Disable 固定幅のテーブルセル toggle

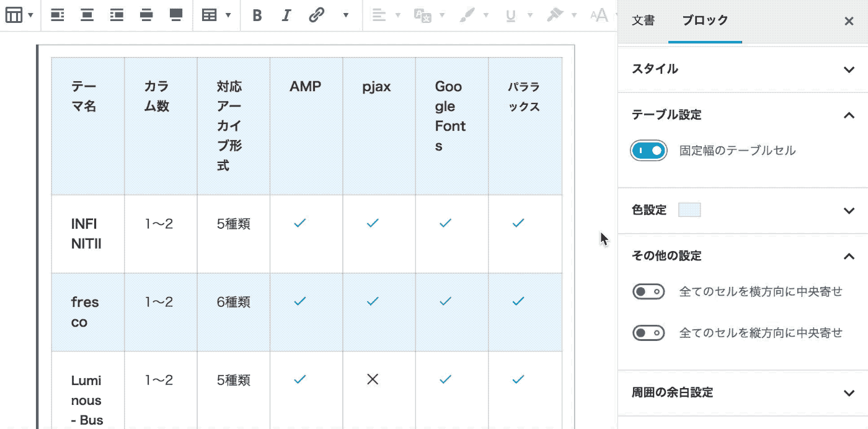(x=649, y=151)
